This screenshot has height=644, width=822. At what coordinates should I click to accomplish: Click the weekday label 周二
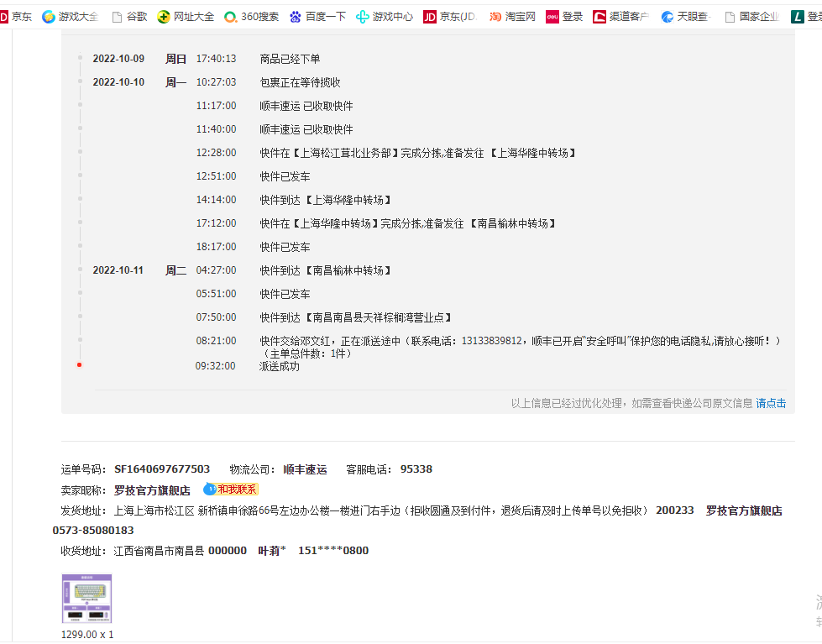[176, 270]
